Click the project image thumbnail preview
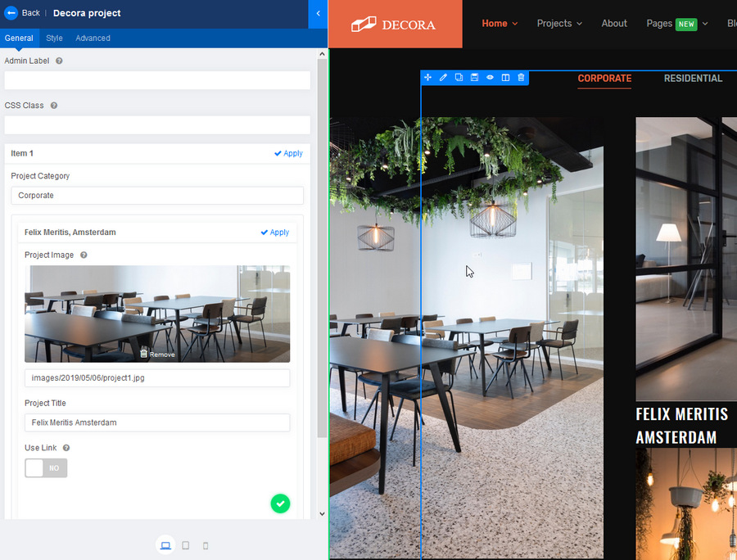 pos(157,314)
